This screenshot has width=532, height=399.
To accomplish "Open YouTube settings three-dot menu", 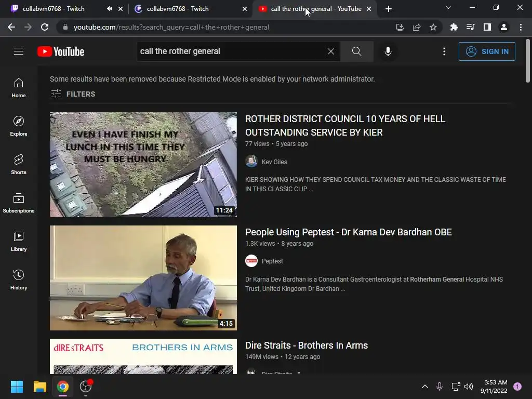I will pos(444,51).
